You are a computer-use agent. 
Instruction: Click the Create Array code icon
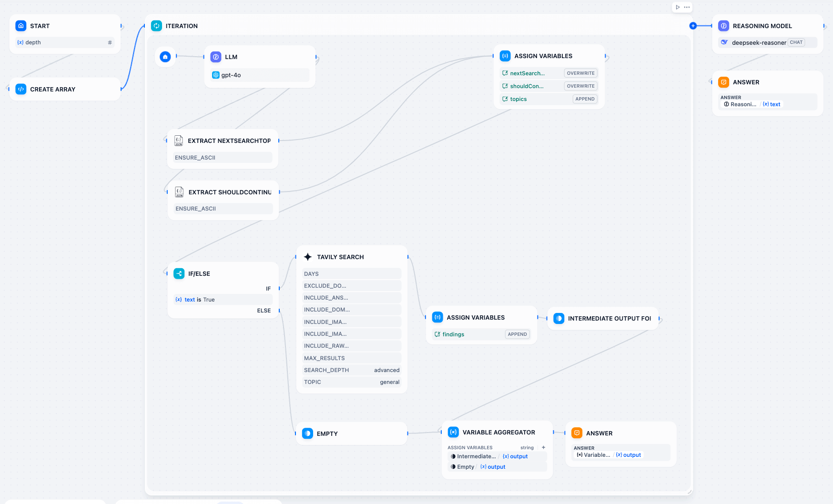[x=21, y=89]
